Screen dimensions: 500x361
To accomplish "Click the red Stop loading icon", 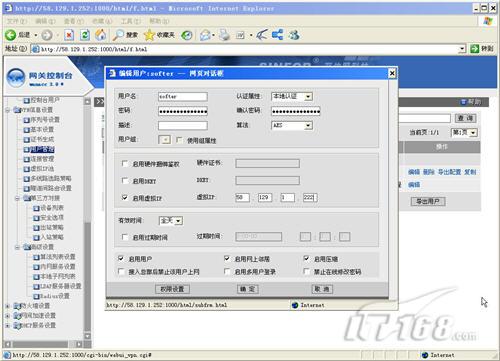I will coord(69,35).
